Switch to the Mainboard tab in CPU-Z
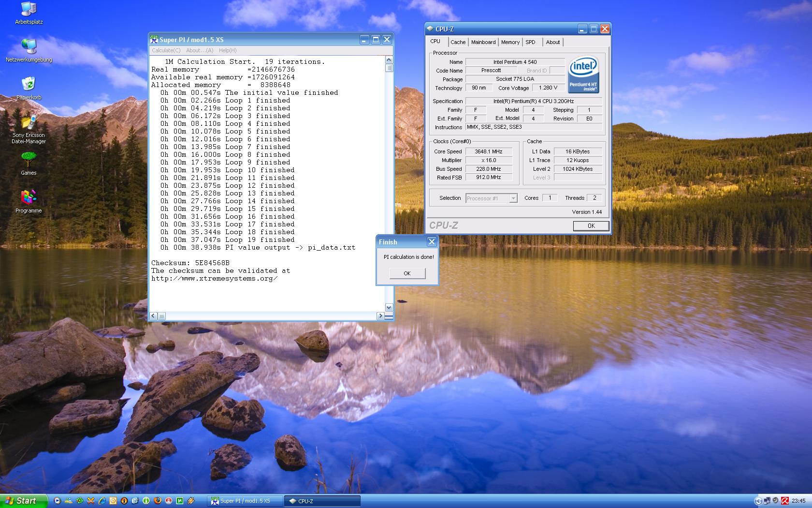 483,42
